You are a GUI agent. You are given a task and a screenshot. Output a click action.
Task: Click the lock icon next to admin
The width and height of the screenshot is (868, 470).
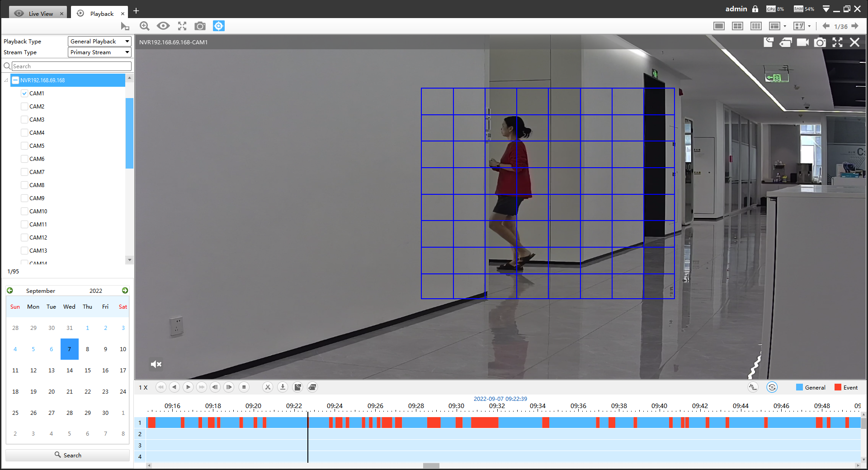[x=755, y=9]
